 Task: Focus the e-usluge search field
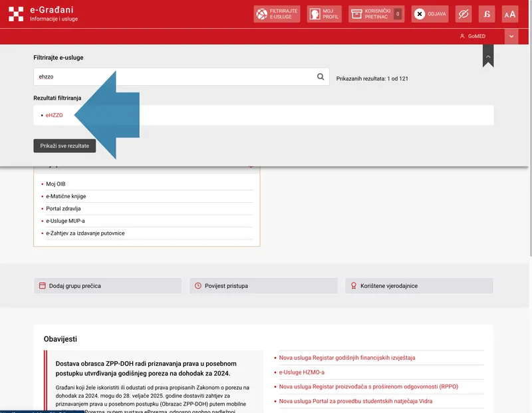pos(181,76)
